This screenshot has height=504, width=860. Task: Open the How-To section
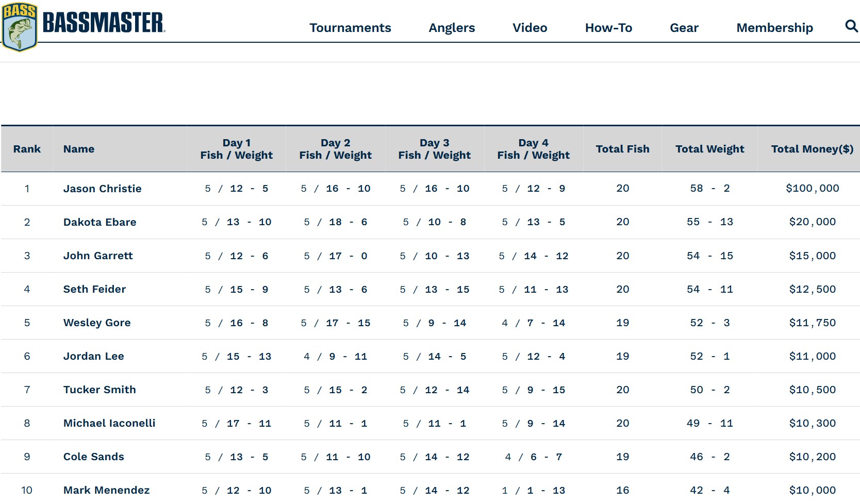pos(608,28)
